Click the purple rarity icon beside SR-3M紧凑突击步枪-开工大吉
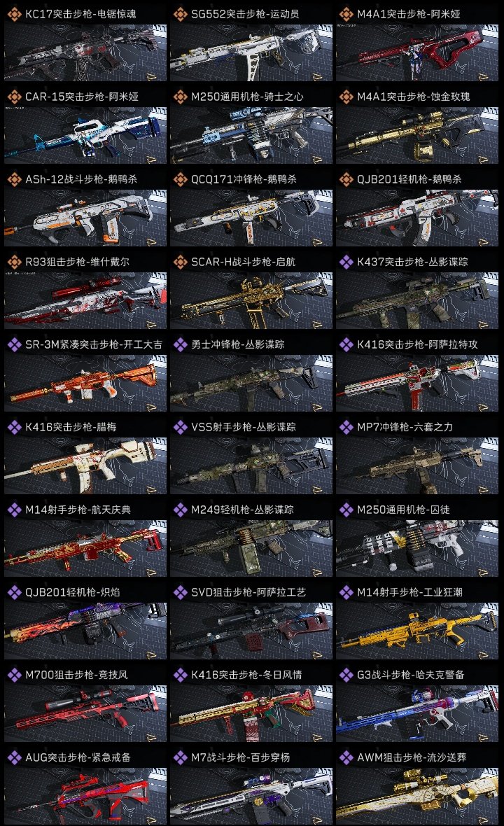 pyautogui.click(x=14, y=344)
